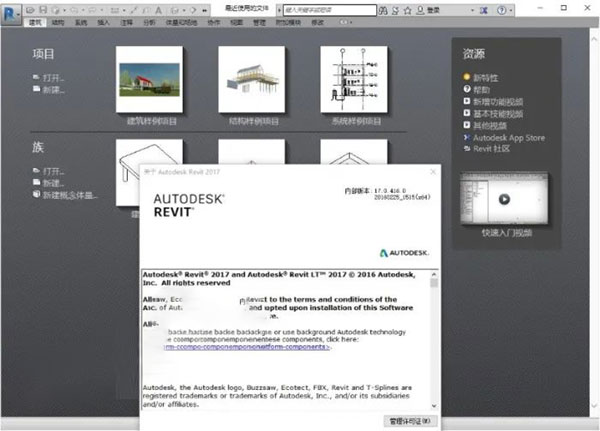Click the yellow 新特性 bullet icon
The width and height of the screenshot is (600, 431).
(x=466, y=77)
